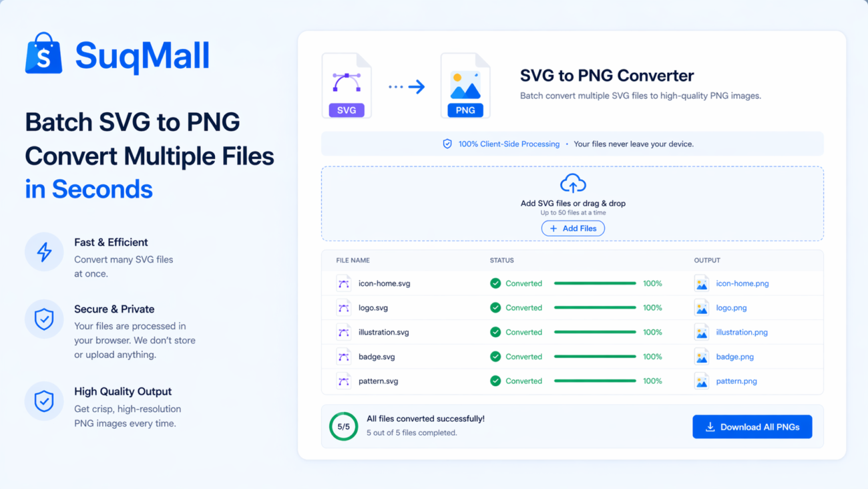Click the lightning bolt icon for Fast & Efficient
Screen dimensions: 868x489
(43, 252)
